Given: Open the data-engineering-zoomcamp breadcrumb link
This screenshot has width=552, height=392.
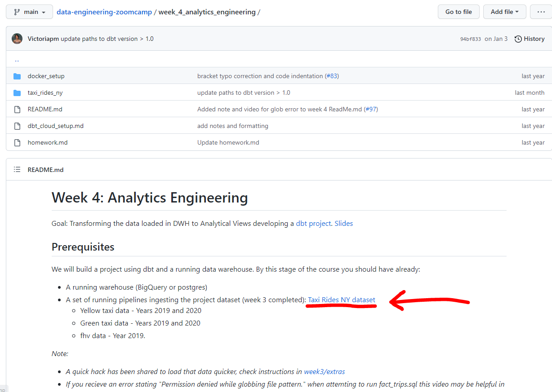Looking at the screenshot, I should pos(104,12).
